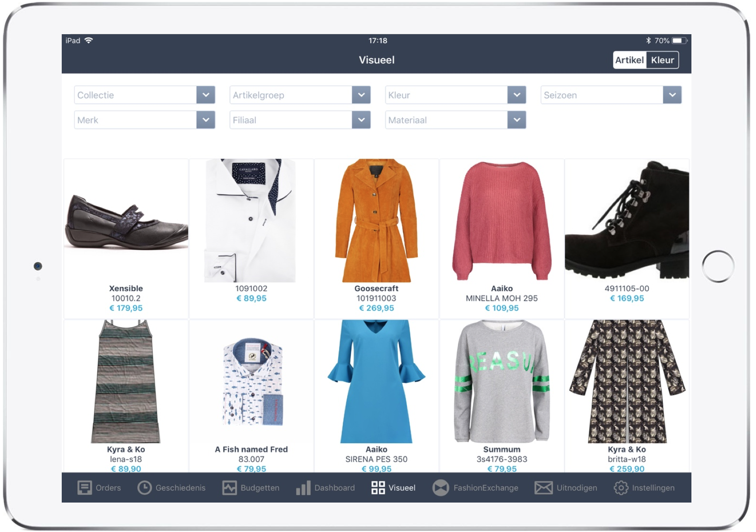Select article number 3s4176-3983

pos(502,459)
